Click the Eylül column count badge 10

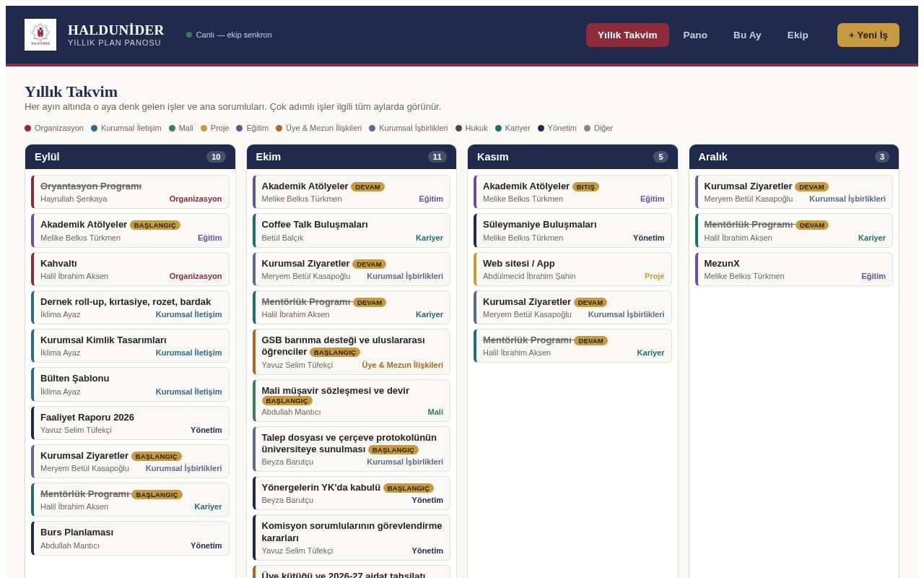tap(216, 157)
